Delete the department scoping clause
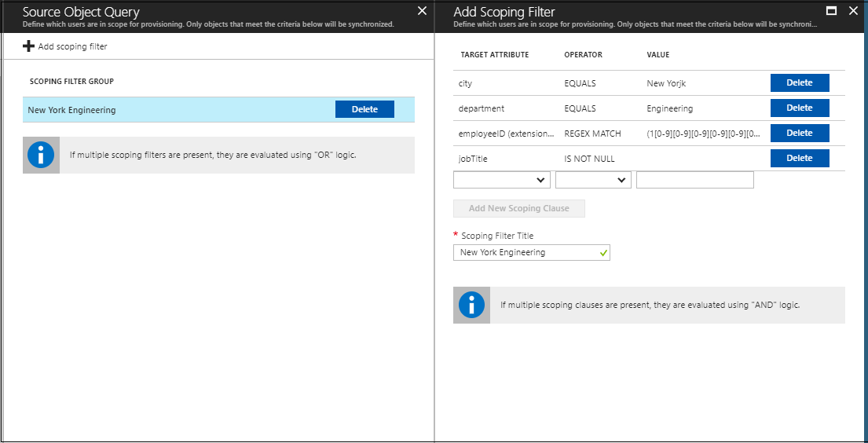 tap(799, 108)
